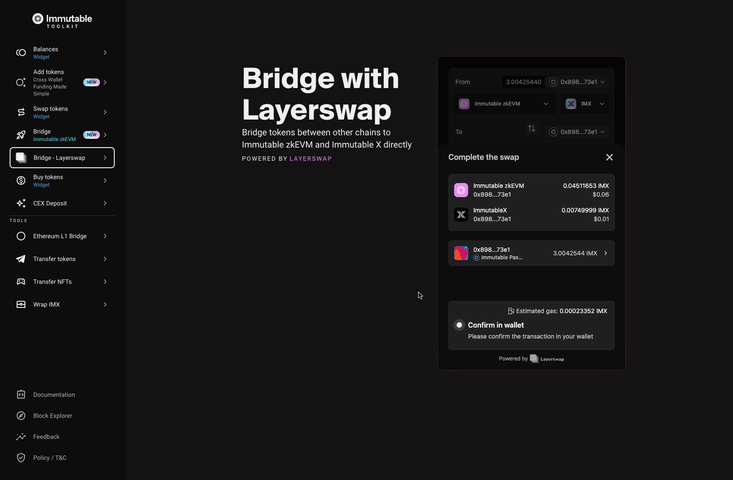
Task: Click the Add tokens icon
Action: click(x=21, y=82)
